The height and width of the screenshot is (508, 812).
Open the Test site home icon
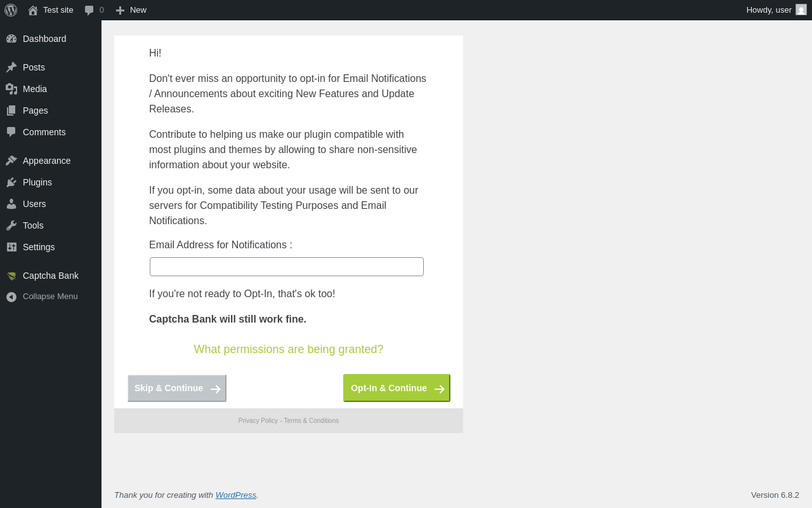click(33, 10)
